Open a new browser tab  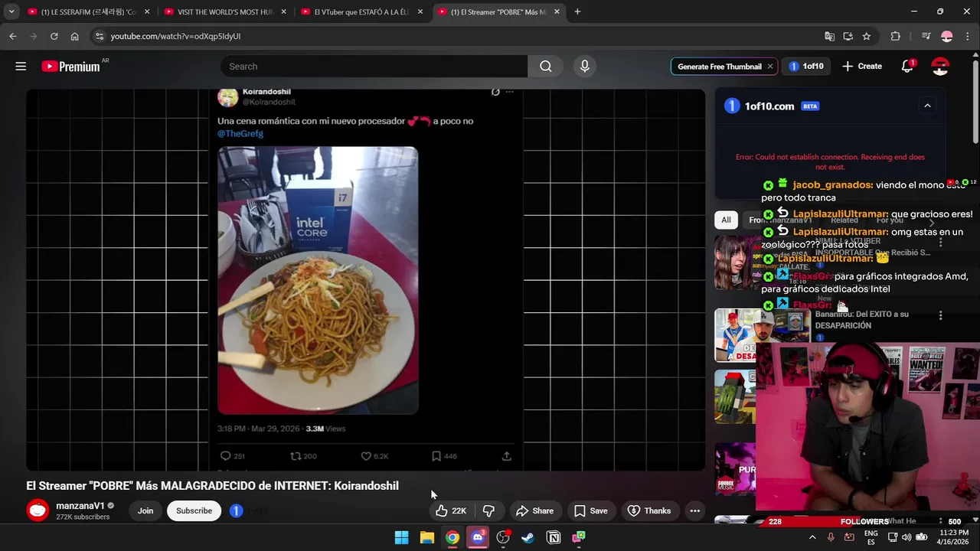tap(577, 11)
